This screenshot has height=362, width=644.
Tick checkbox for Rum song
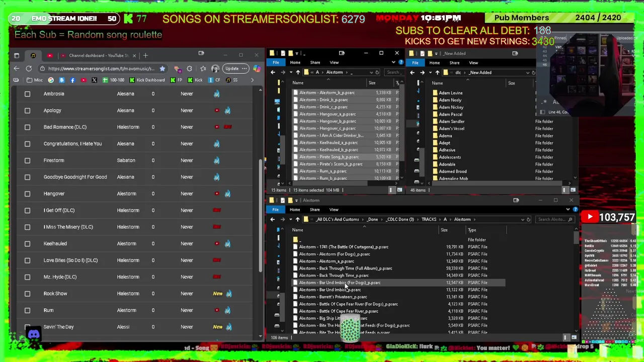point(28,310)
